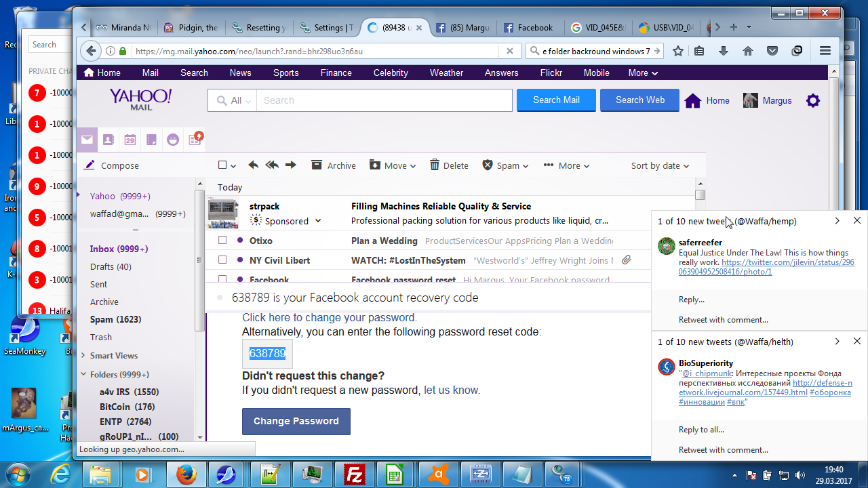Open News in Yahoo navigation bar
This screenshot has width=868, height=488.
pyautogui.click(x=240, y=73)
